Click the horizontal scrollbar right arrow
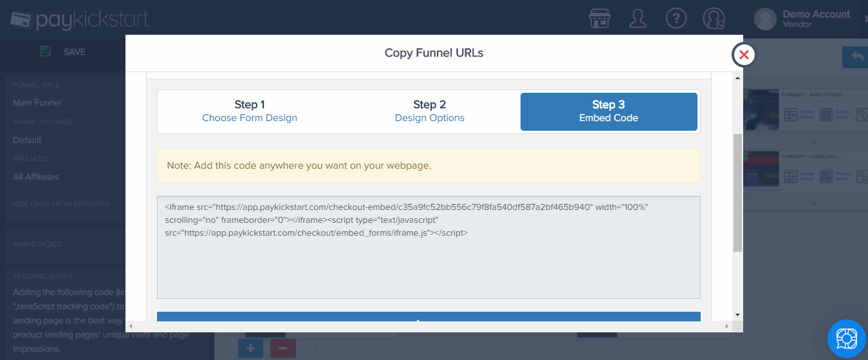The height and width of the screenshot is (360, 868). [728, 327]
